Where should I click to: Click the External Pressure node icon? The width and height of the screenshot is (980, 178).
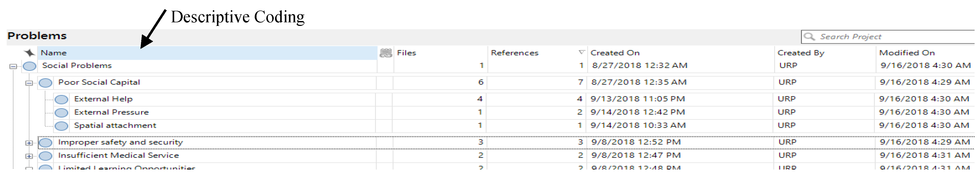(x=61, y=113)
